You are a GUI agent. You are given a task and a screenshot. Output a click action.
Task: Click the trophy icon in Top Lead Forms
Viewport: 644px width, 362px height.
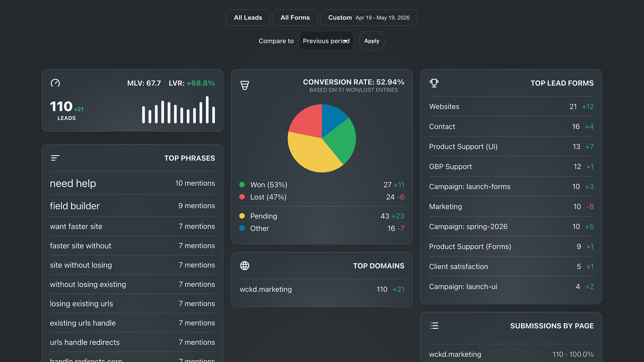pyautogui.click(x=434, y=83)
